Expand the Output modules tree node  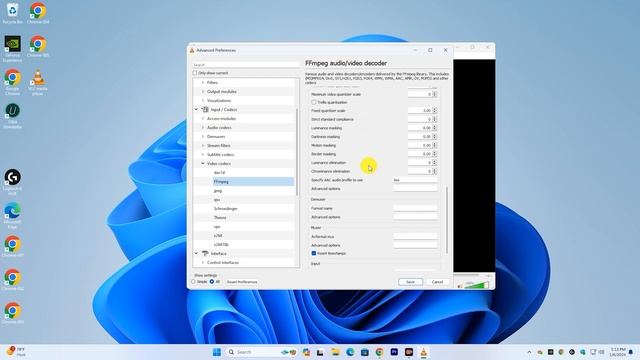coord(203,91)
